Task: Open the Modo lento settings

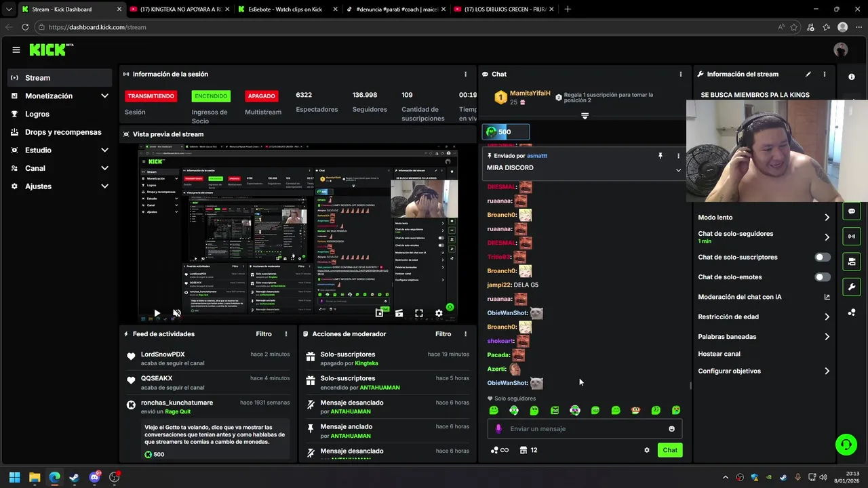Action: (764, 218)
